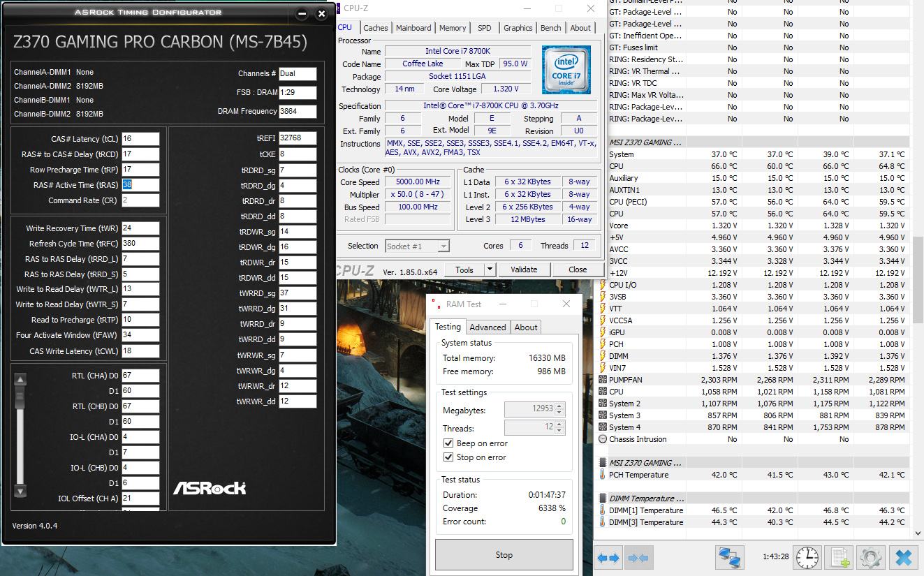Open the CPU-Z Tools dropdown arrow

pos(490,269)
